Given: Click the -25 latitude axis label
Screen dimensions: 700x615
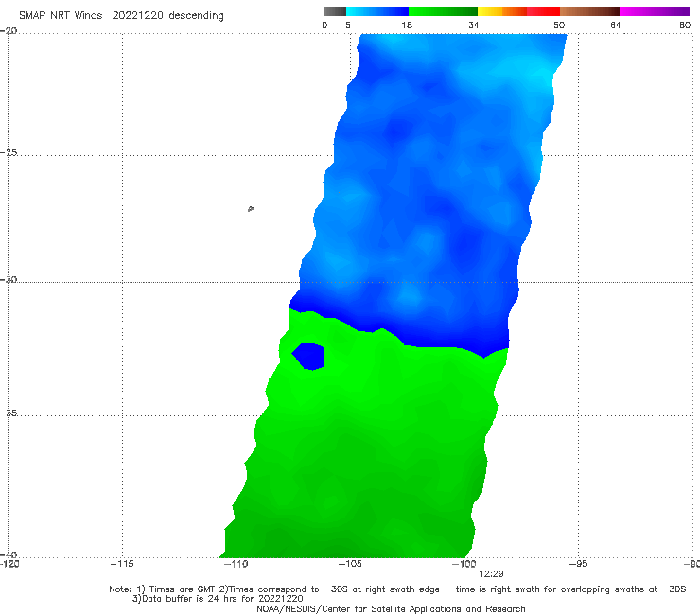Looking at the screenshot, I should coord(9,152).
